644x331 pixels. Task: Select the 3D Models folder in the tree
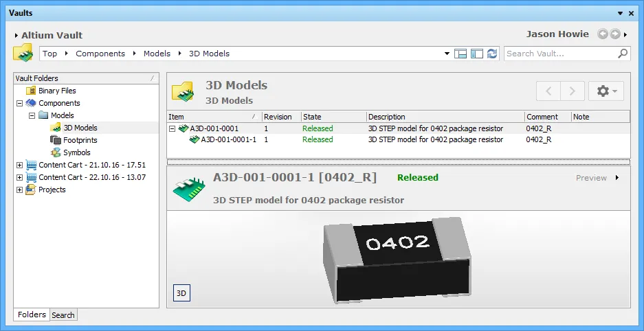pos(80,128)
